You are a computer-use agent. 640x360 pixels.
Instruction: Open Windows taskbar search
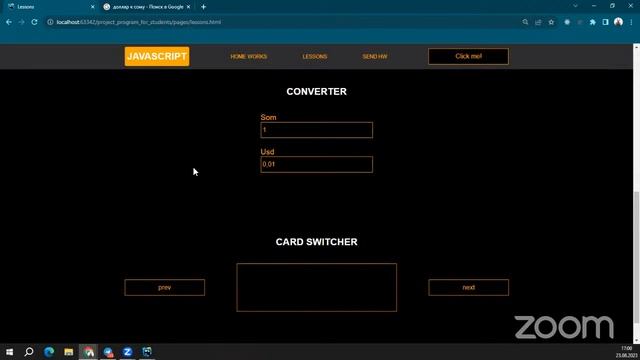point(29,351)
